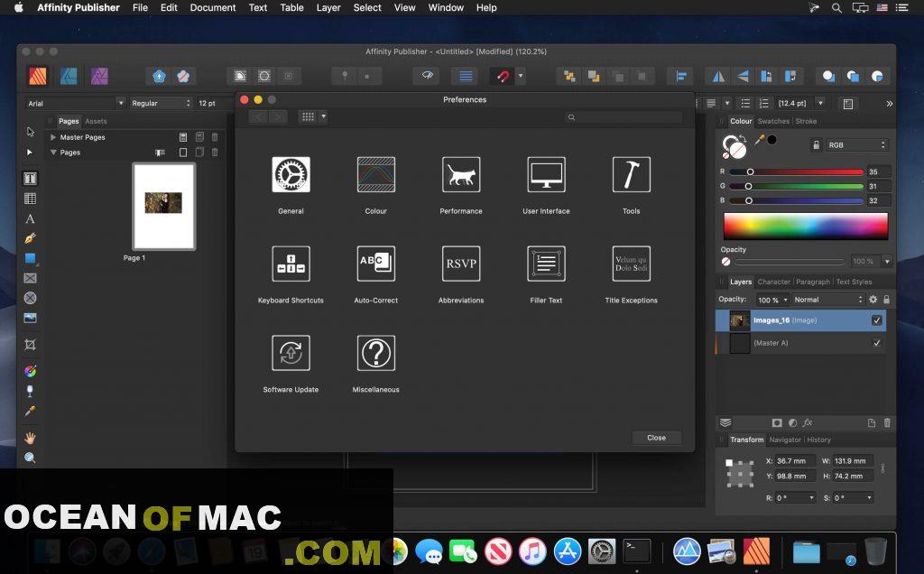Toggle layer lock in Layers panel
Image resolution: width=924 pixels, height=574 pixels.
[x=886, y=300]
